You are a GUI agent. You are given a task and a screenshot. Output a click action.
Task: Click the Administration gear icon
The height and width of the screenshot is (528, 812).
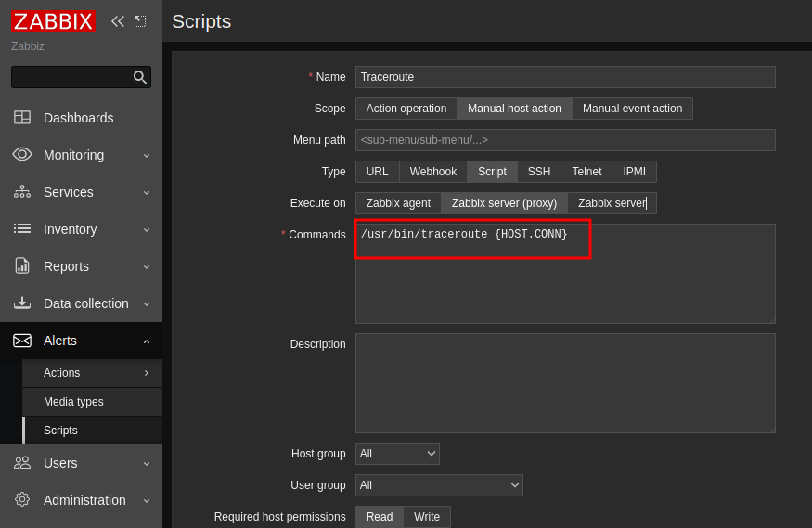(x=22, y=499)
